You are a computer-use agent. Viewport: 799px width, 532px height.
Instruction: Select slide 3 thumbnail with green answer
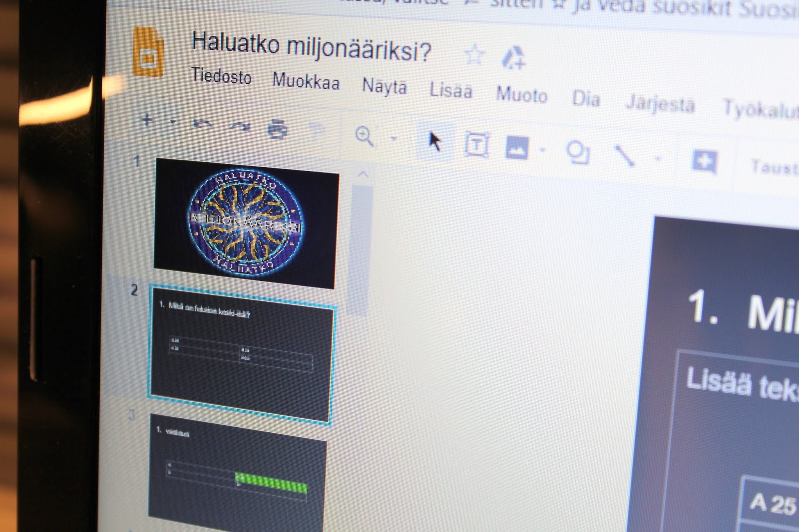[x=238, y=472]
